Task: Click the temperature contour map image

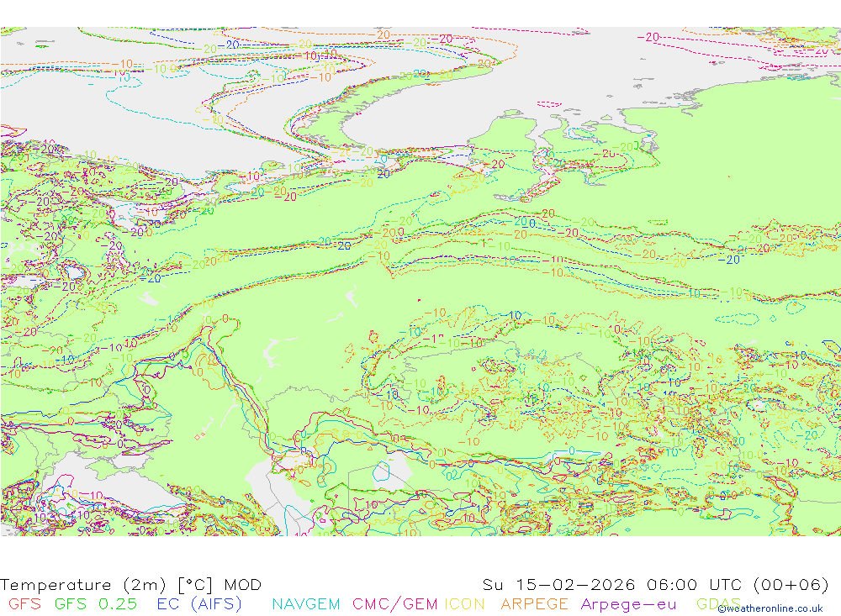Action: 420,281
